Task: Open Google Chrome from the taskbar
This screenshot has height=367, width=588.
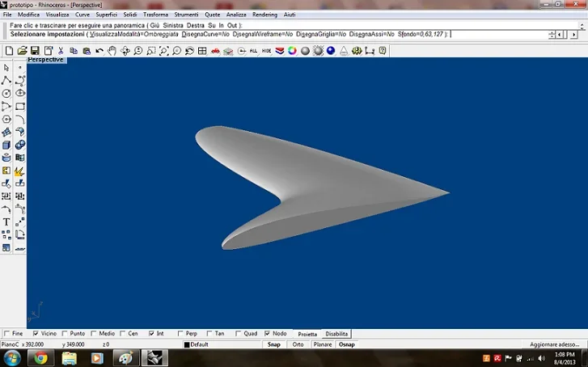Action: [41, 358]
